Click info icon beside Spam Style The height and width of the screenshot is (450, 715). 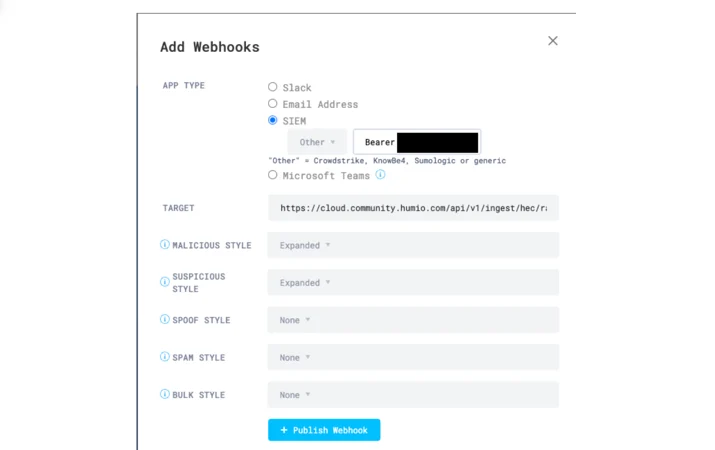[x=165, y=357]
